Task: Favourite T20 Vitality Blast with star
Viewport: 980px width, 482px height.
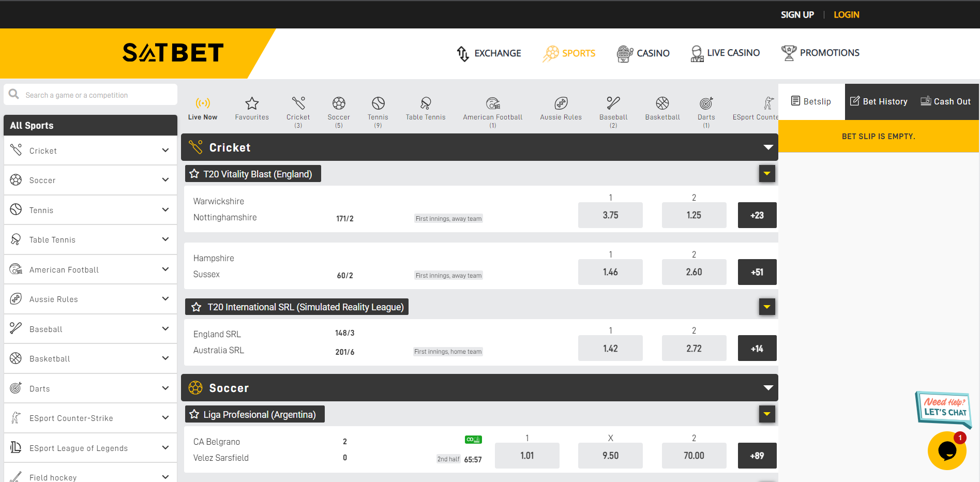Action: pos(194,174)
